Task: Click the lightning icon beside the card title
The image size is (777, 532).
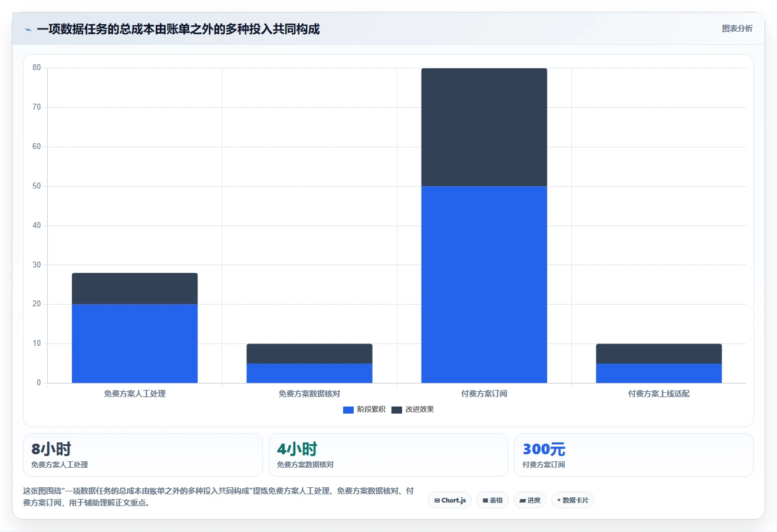Action: tap(28, 29)
